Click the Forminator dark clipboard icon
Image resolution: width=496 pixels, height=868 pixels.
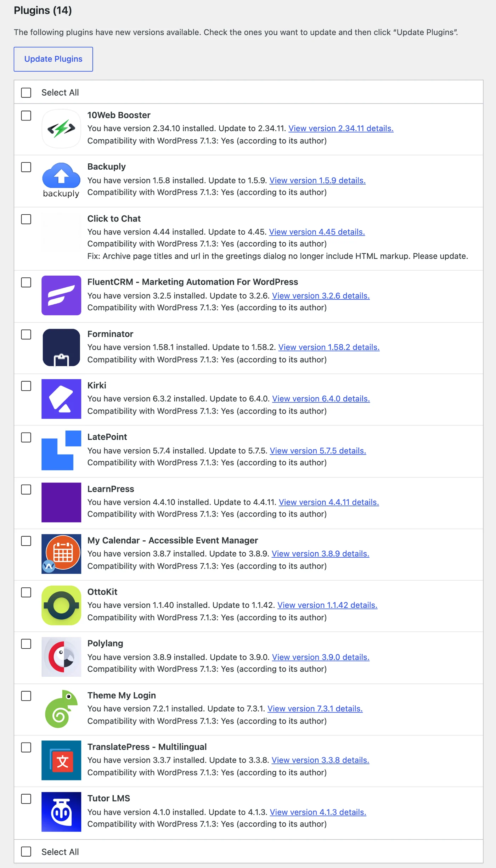(61, 348)
